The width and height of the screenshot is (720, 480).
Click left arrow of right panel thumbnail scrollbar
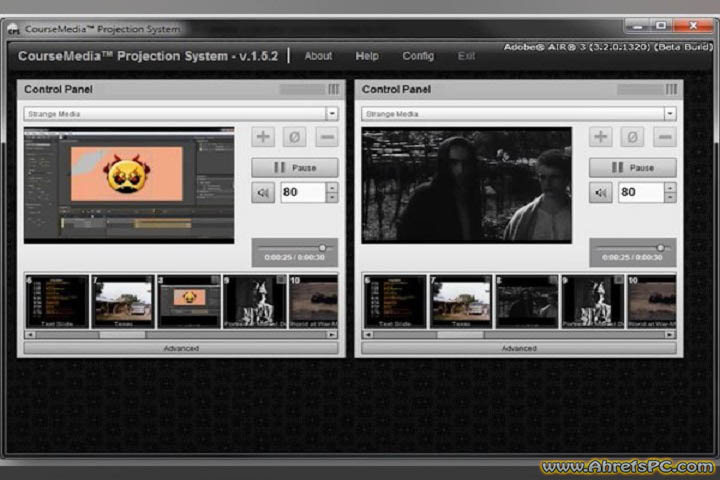coord(368,335)
